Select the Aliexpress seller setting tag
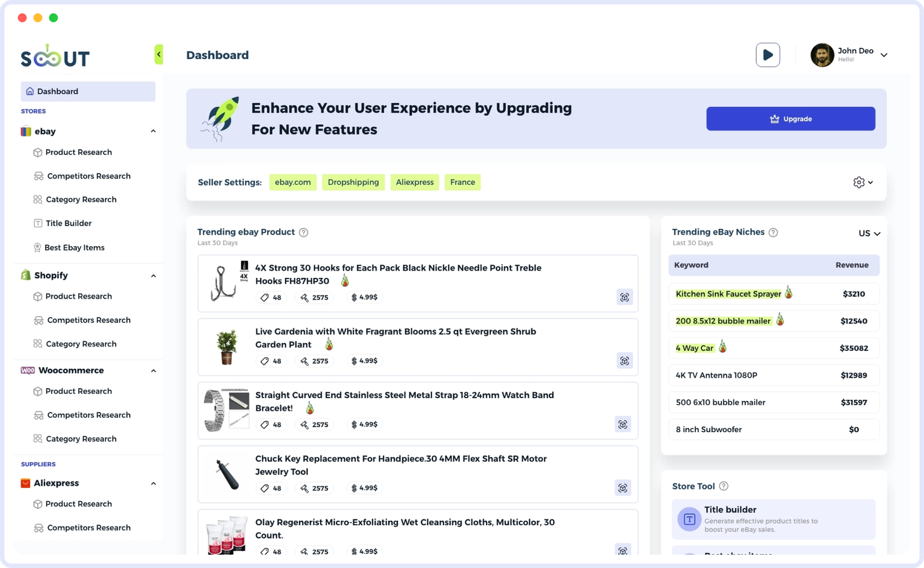The height and width of the screenshot is (568, 924). 415,182
